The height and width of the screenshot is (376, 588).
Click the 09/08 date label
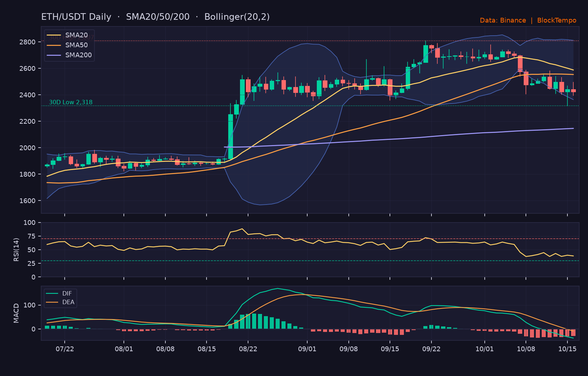click(348, 349)
